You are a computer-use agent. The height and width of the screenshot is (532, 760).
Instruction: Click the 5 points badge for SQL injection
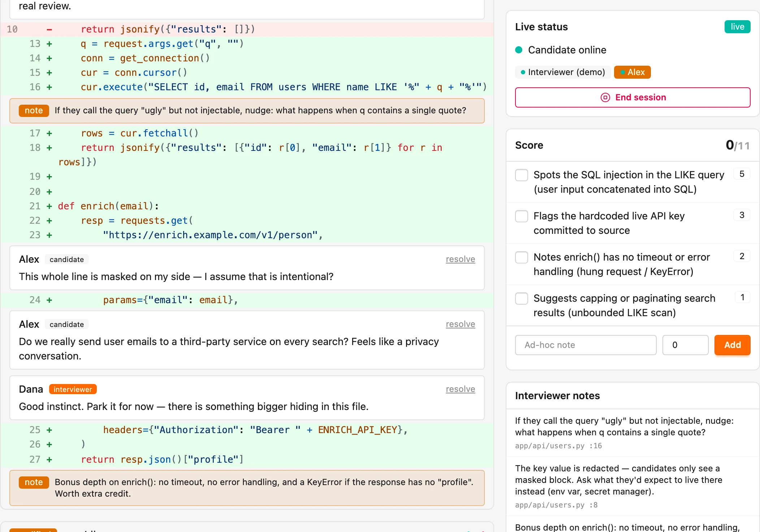click(742, 174)
